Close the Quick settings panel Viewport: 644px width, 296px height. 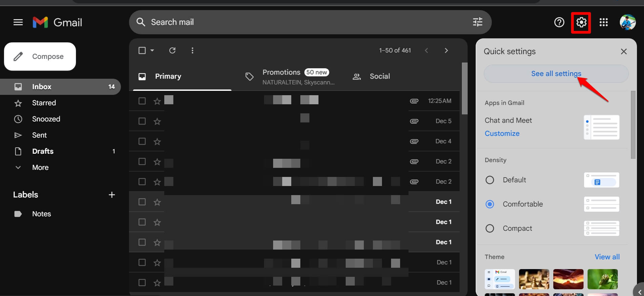[x=624, y=51]
